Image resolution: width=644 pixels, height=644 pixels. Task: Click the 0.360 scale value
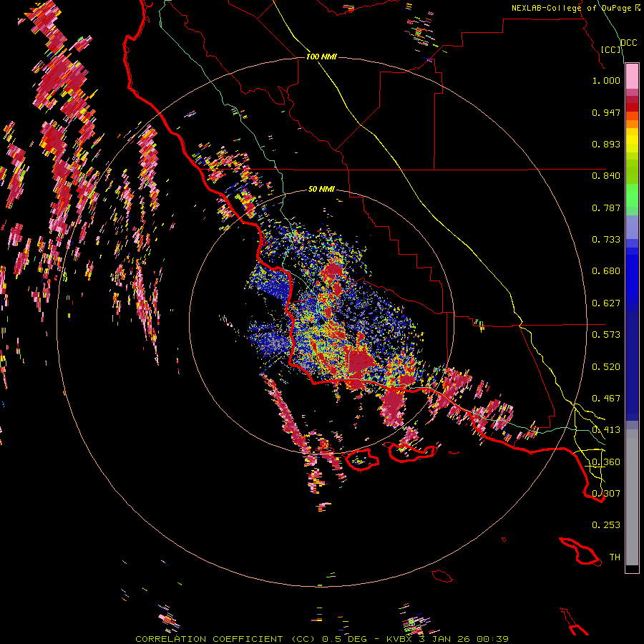(606, 462)
